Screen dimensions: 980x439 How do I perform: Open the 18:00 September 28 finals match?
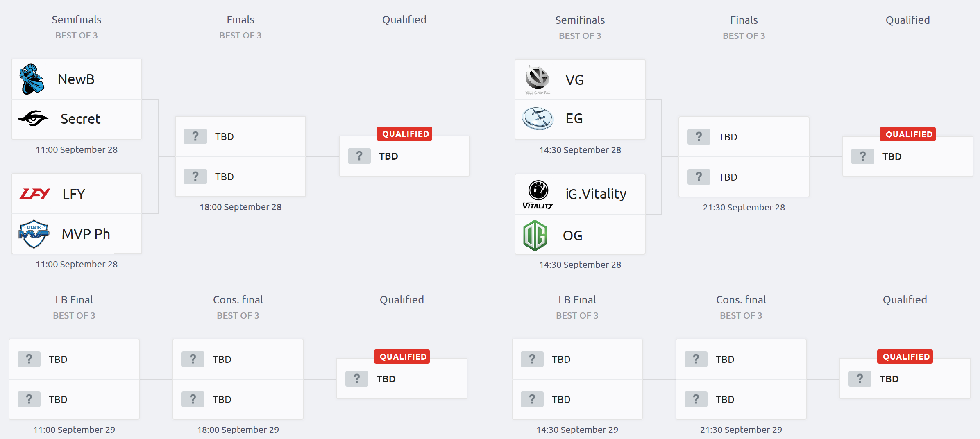(240, 156)
